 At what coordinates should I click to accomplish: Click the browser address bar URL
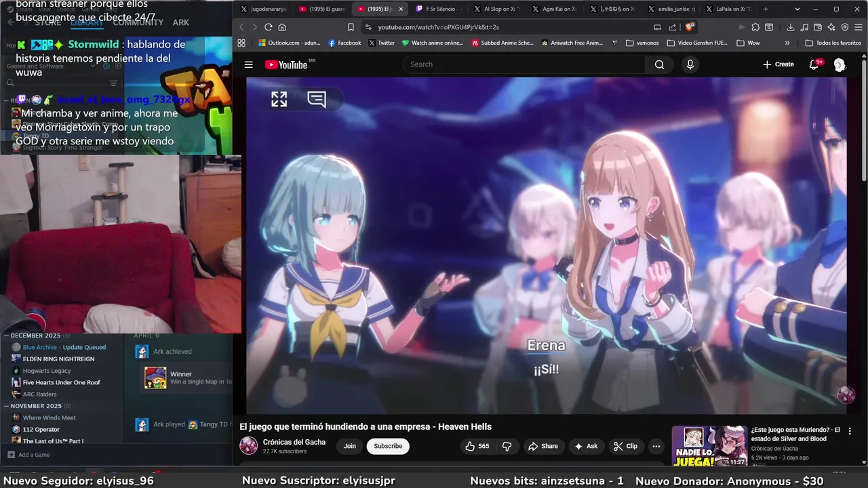438,27
